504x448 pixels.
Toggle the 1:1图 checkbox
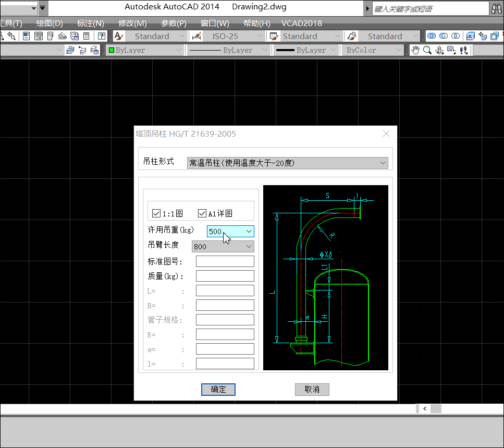tap(156, 213)
